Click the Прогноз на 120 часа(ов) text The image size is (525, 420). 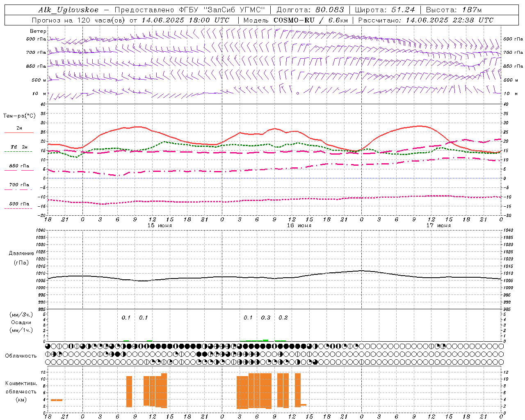[78, 20]
